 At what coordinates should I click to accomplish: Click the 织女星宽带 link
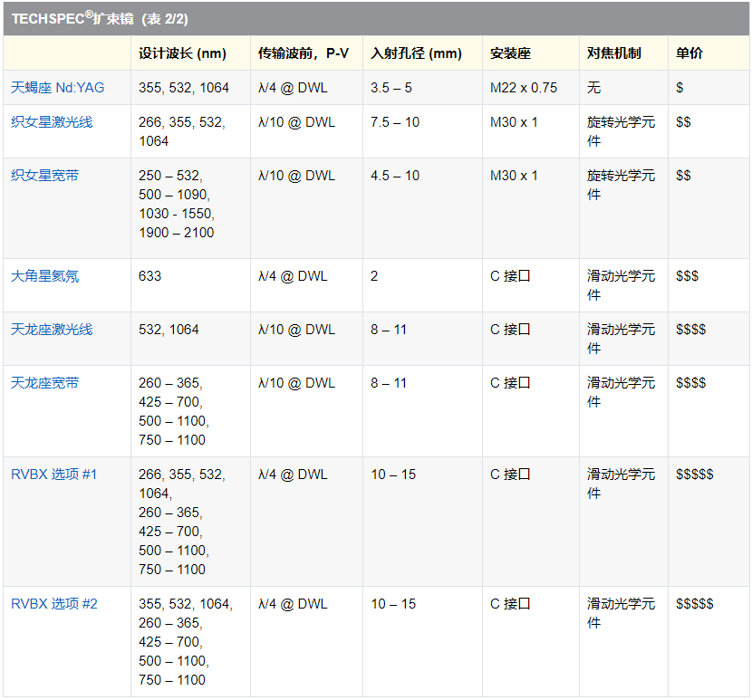click(x=44, y=175)
